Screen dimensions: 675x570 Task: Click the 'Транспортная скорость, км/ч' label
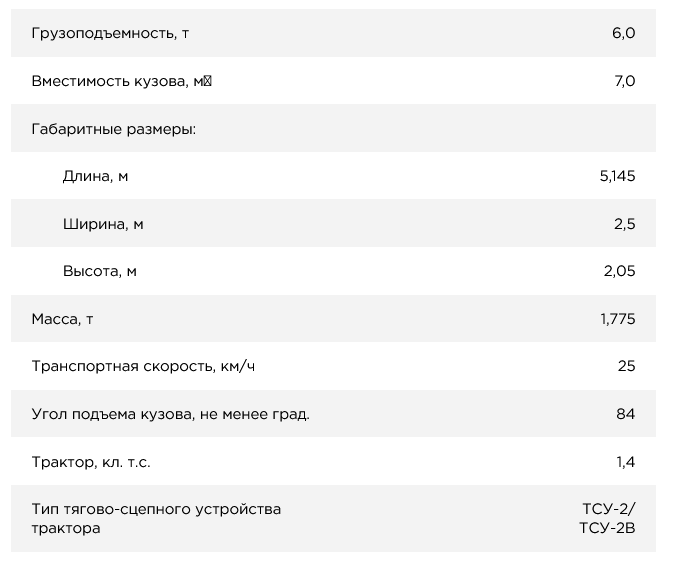(143, 366)
